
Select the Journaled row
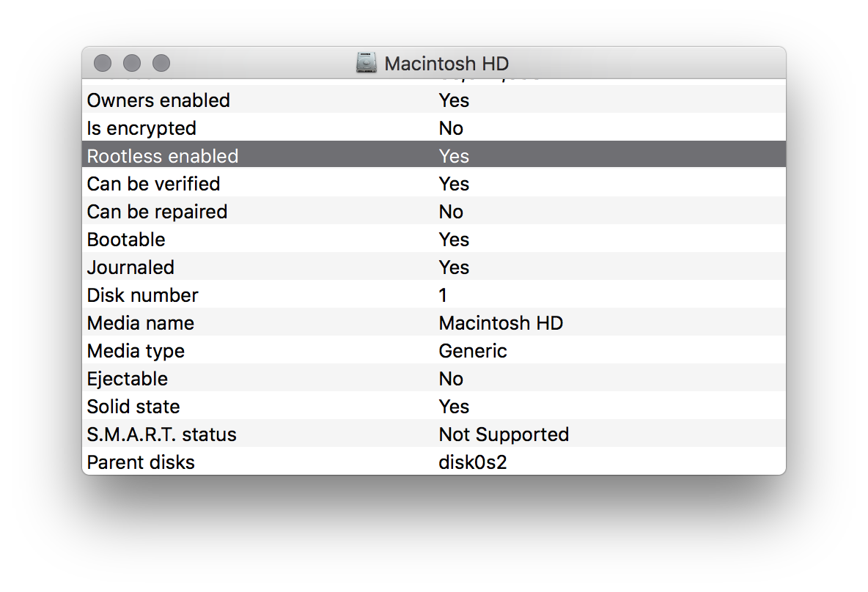click(x=434, y=267)
